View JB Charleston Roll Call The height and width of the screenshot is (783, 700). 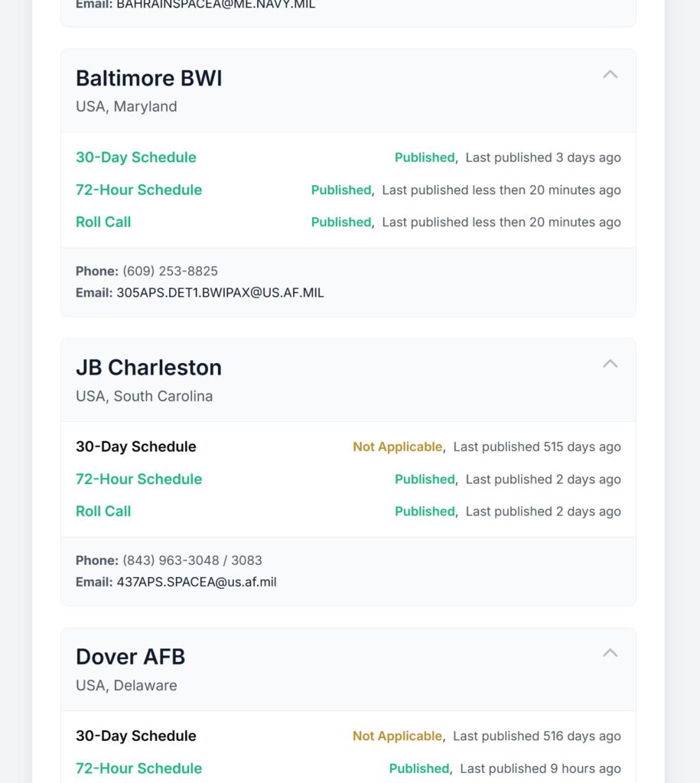tap(103, 512)
